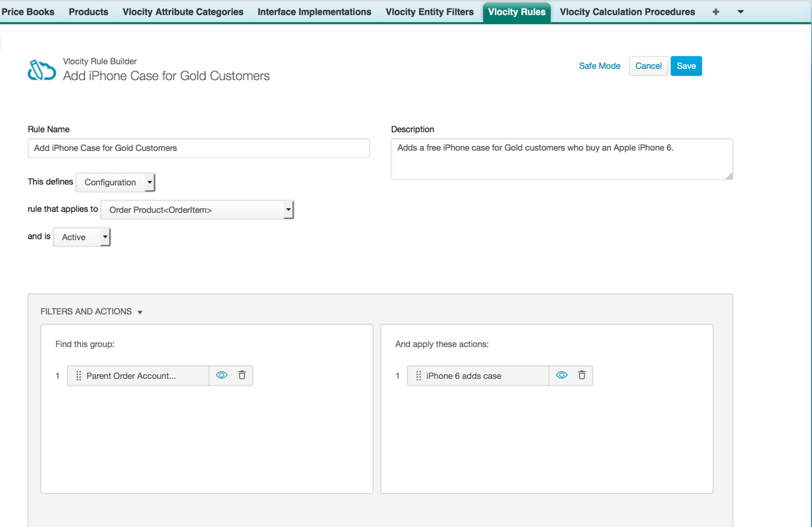Click the 'Vlocity Rule Builder' subtitle text
Screen dimensions: 812x527
[100, 61]
